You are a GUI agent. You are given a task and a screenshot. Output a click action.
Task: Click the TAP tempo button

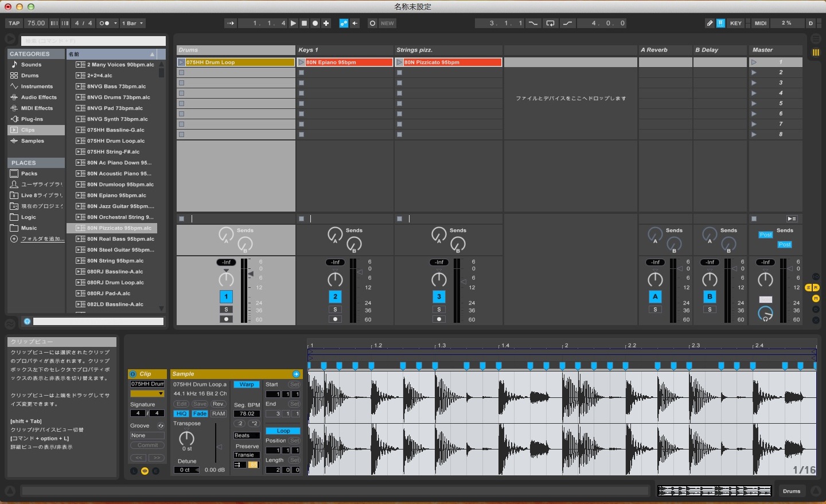(x=14, y=24)
